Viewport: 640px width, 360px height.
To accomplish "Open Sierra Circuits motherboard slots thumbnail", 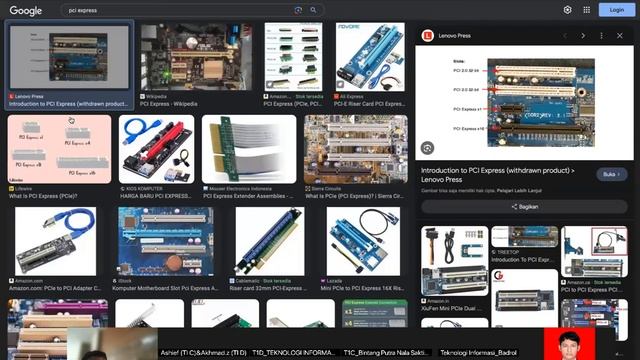I will tap(356, 149).
